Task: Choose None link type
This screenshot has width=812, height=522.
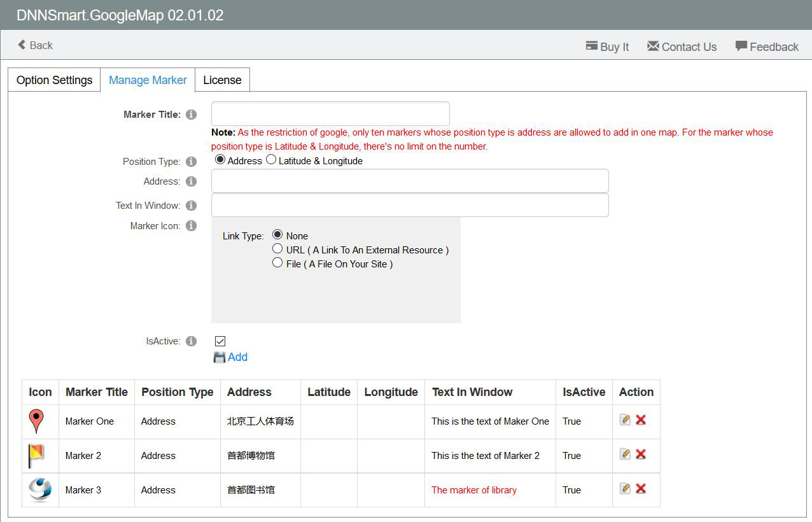Action: click(277, 234)
